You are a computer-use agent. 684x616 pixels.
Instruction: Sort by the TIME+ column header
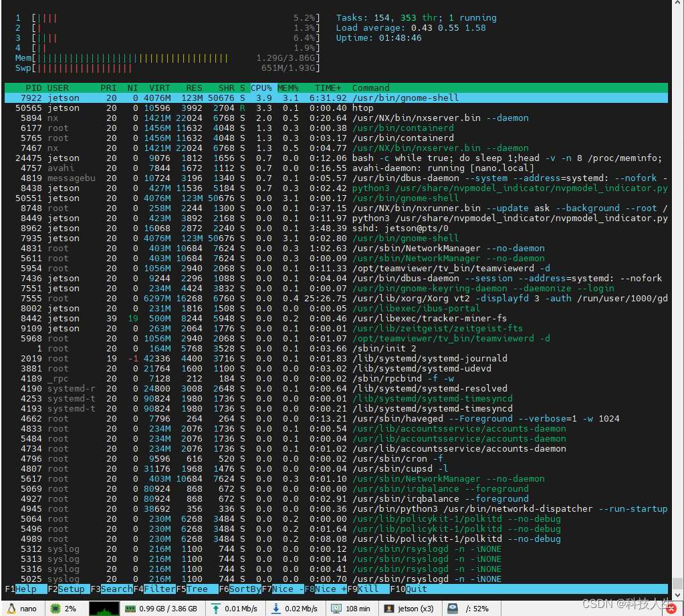point(328,88)
